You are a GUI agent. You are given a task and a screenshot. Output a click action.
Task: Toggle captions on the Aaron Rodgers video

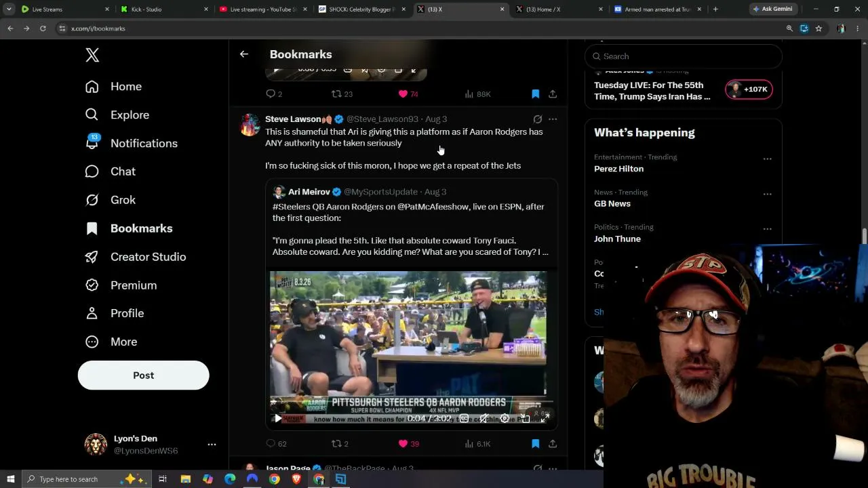465,419
